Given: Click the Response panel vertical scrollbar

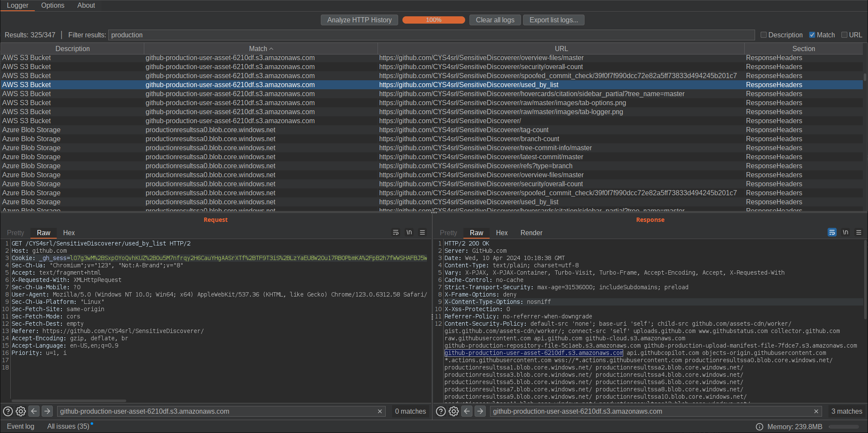Looking at the screenshot, I should 865,279.
